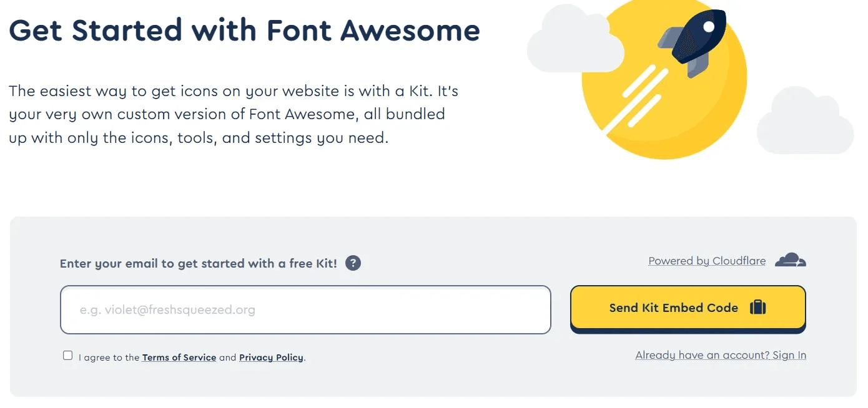Image resolution: width=868 pixels, height=408 pixels.
Task: Click the 'Enter your email' prompt label
Action: 197,263
